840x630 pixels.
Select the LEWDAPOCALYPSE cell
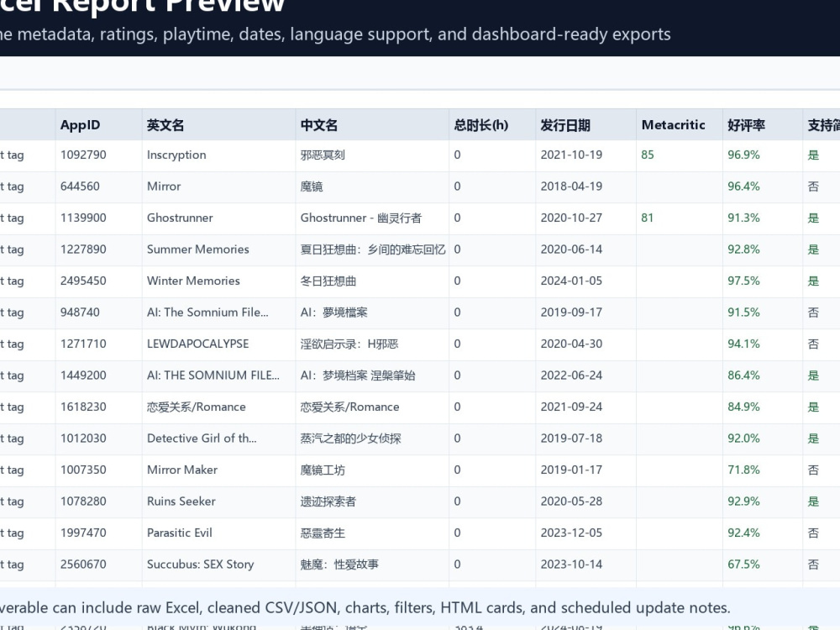pyautogui.click(x=218, y=344)
